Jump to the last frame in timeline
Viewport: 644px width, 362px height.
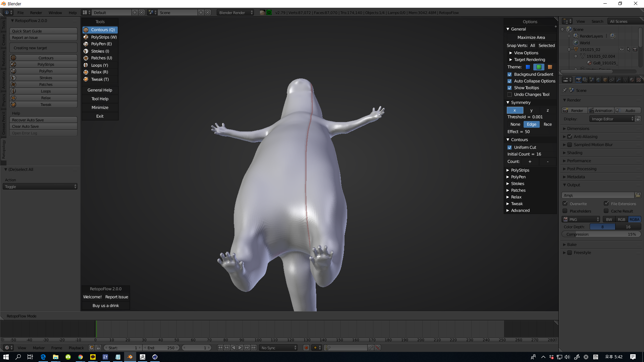coord(254,348)
